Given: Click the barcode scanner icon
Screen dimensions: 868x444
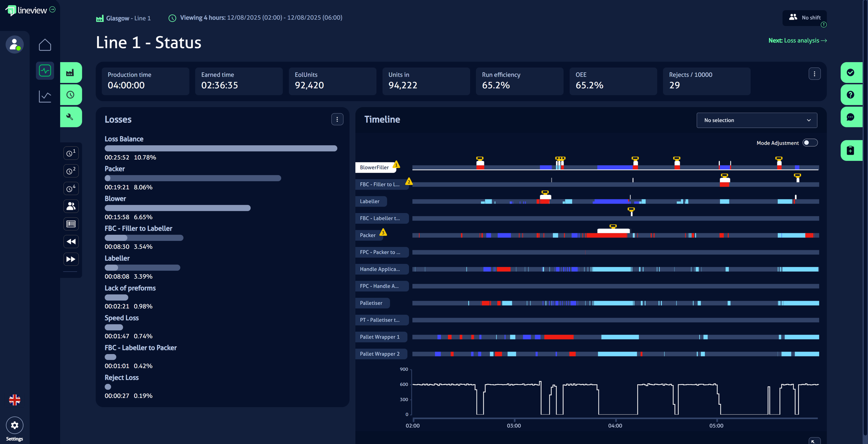Looking at the screenshot, I should 71,224.
